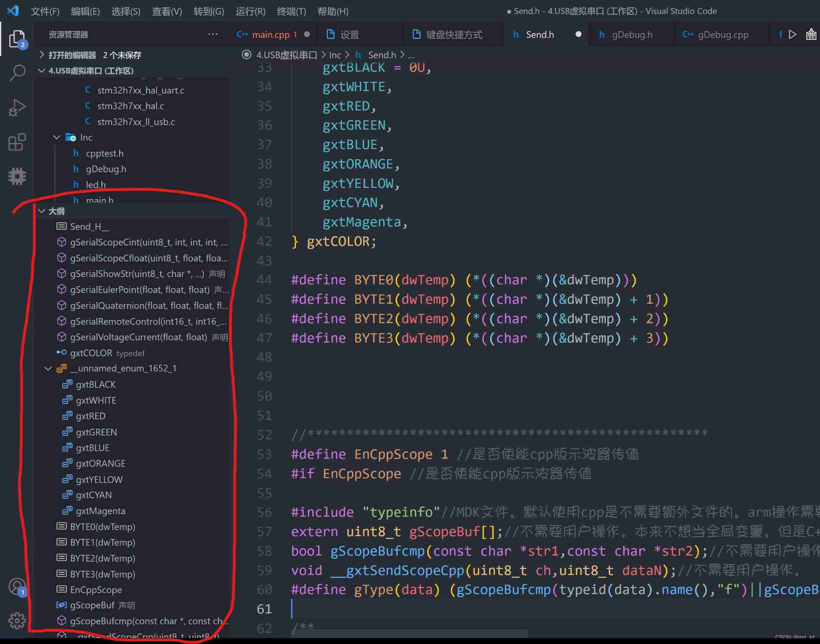Switch to main.cpp editor tab

(266, 34)
